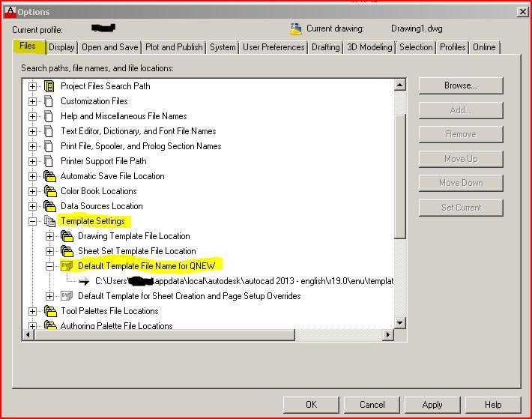
Task: Expand Text Editor, Dictionary, and Font File Names
Action: [x=32, y=131]
